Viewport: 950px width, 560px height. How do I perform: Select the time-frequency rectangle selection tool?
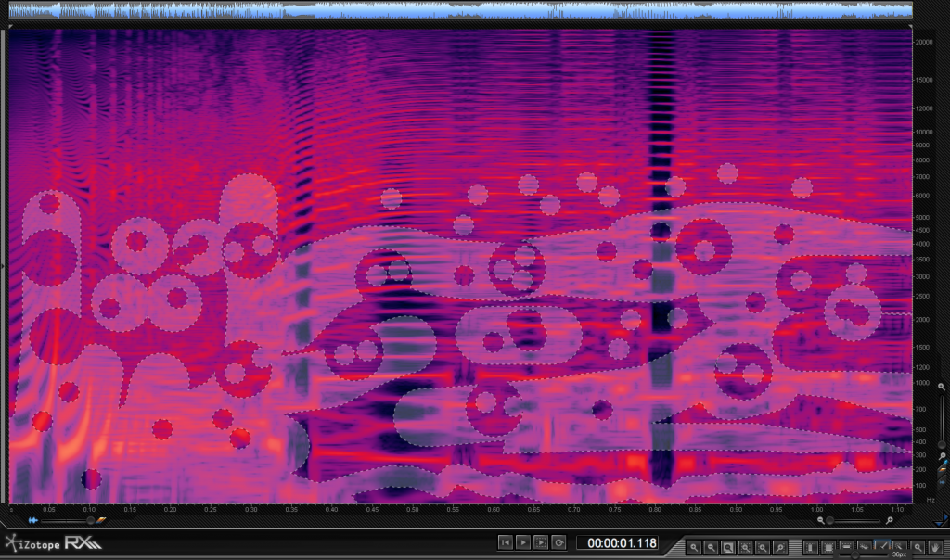pyautogui.click(x=828, y=547)
